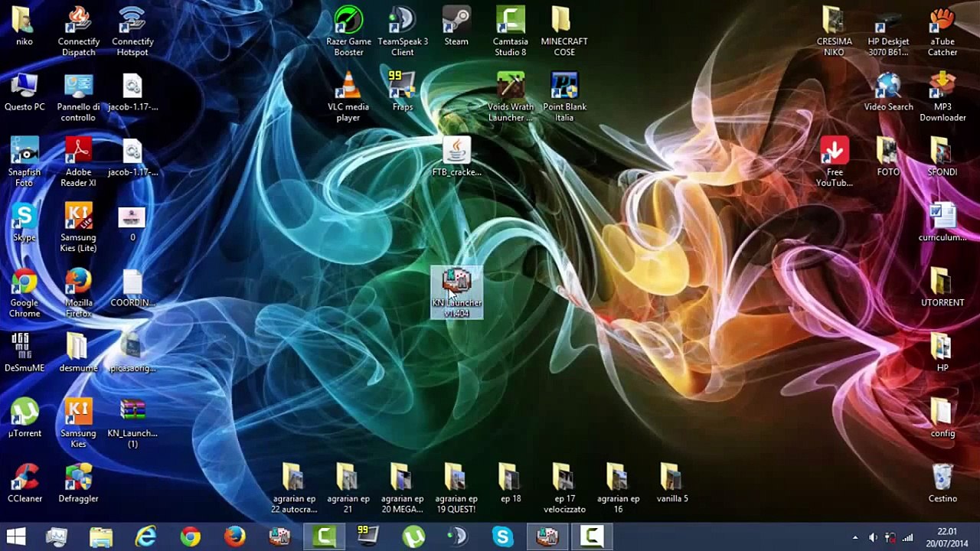Select the Camtasia Studio 8 desktop icon

pos(511,31)
